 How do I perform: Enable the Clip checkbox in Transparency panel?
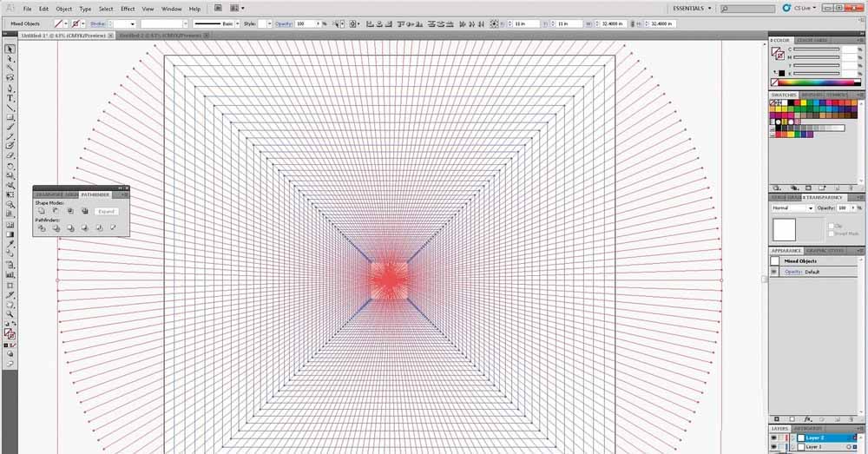(831, 226)
